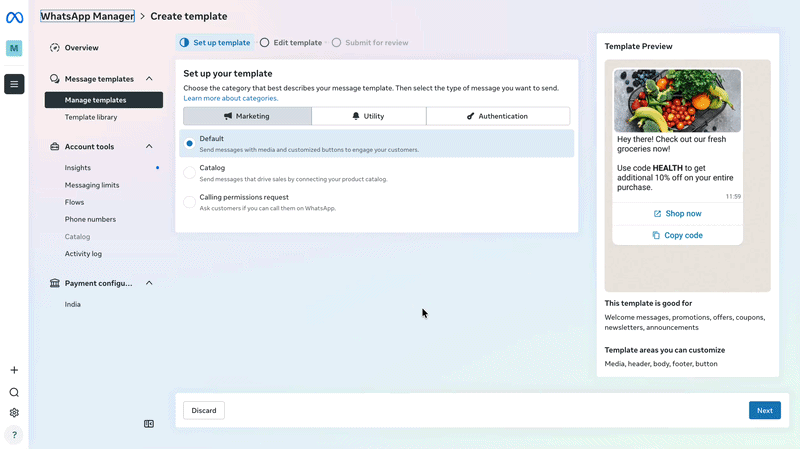The width and height of the screenshot is (800, 449).
Task: Open the hamburger menu icon
Action: [14, 84]
